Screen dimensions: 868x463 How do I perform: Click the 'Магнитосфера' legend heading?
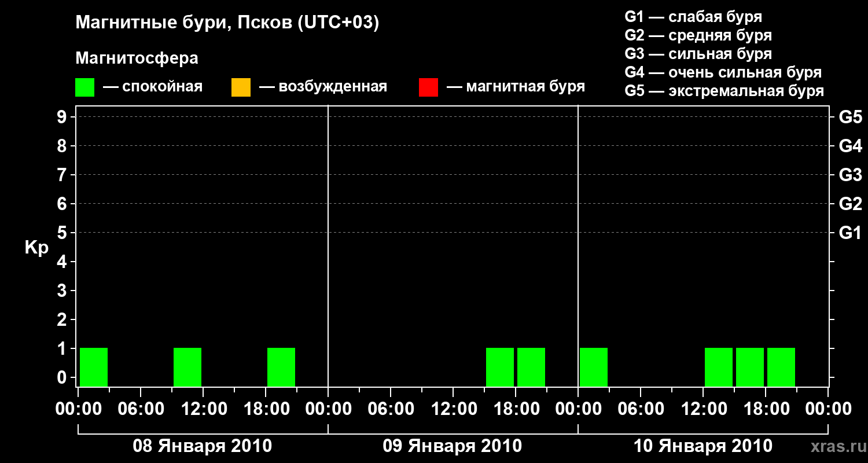point(137,58)
